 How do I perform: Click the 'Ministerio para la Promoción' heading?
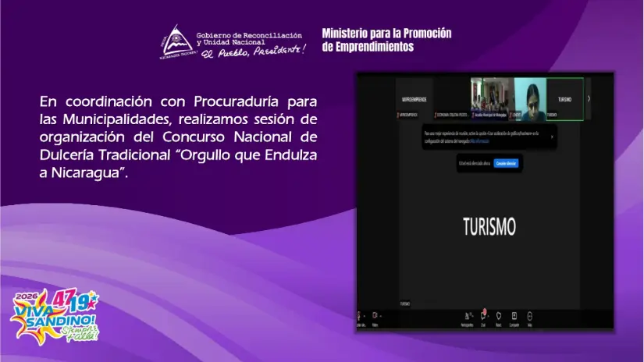(386, 40)
